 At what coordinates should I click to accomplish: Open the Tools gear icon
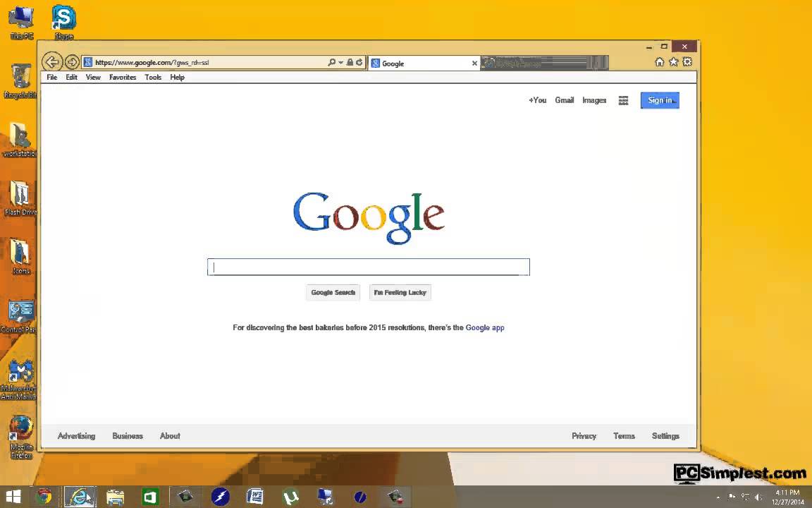pos(687,62)
